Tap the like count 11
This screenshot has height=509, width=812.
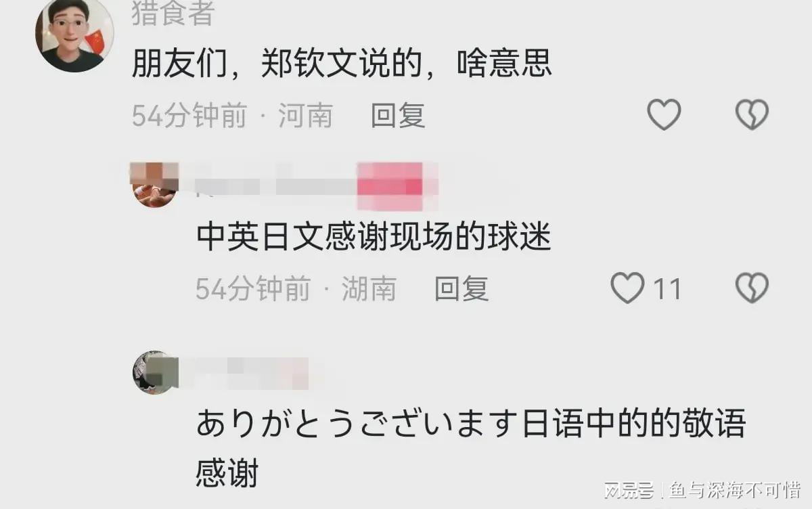pyautogui.click(x=667, y=289)
